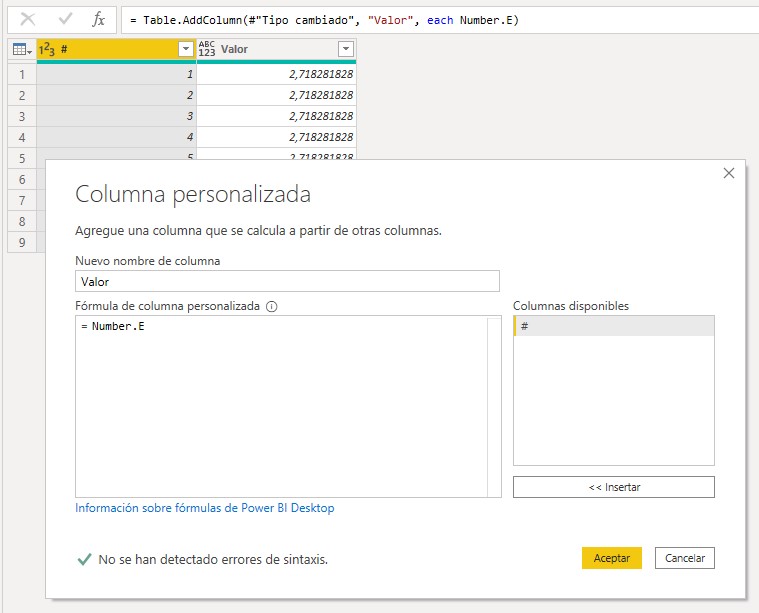759x613 pixels.
Task: Select row number 4
Action: [x=22, y=138]
